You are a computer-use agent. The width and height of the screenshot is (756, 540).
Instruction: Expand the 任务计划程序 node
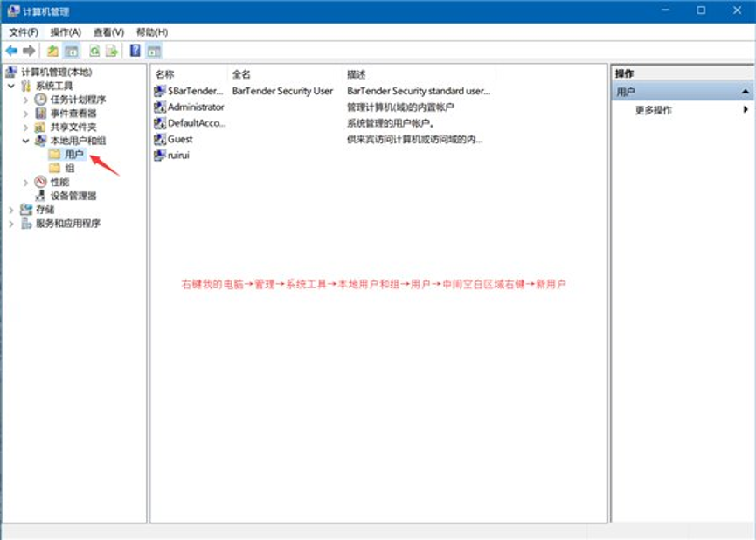point(26,100)
